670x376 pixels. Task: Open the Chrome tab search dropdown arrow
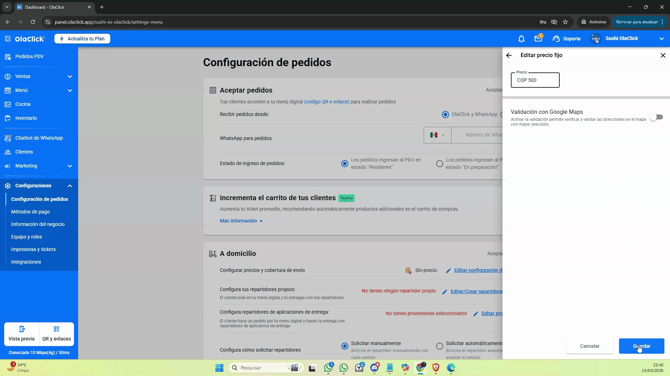point(7,7)
